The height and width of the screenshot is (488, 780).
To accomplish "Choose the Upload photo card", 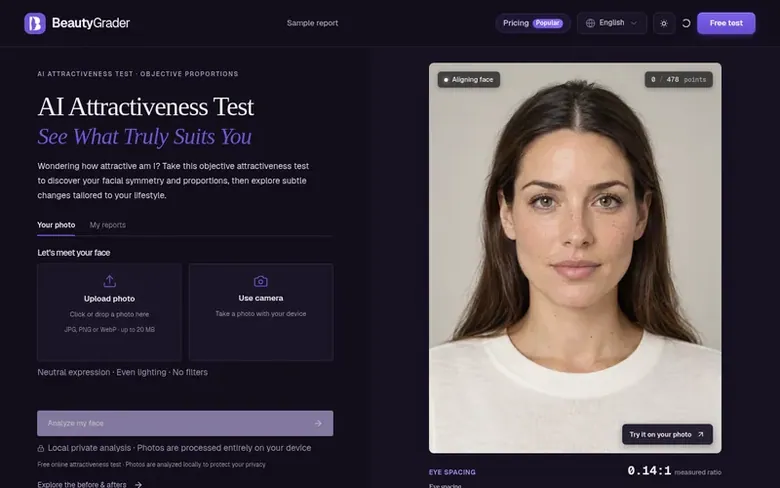I will click(109, 312).
